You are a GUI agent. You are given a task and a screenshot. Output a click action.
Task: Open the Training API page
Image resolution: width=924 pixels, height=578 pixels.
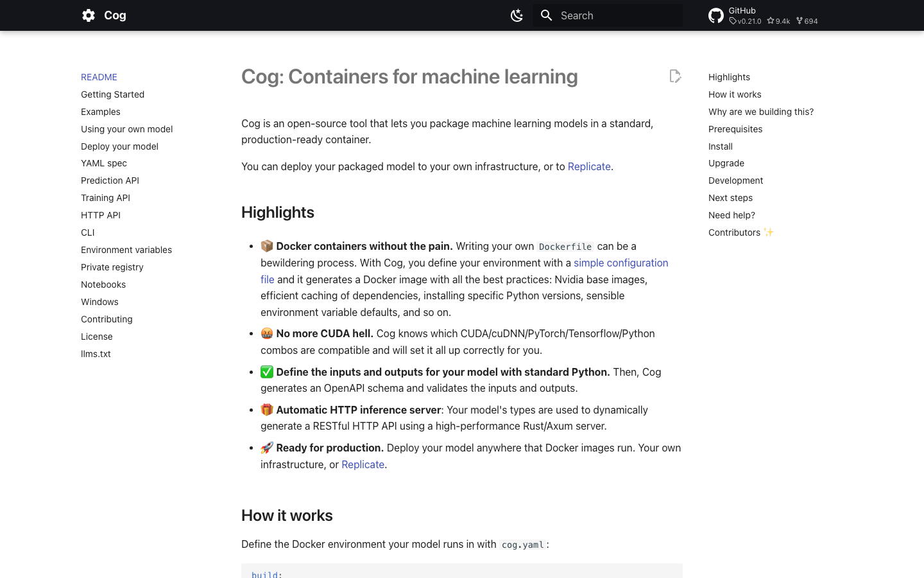[x=105, y=198]
